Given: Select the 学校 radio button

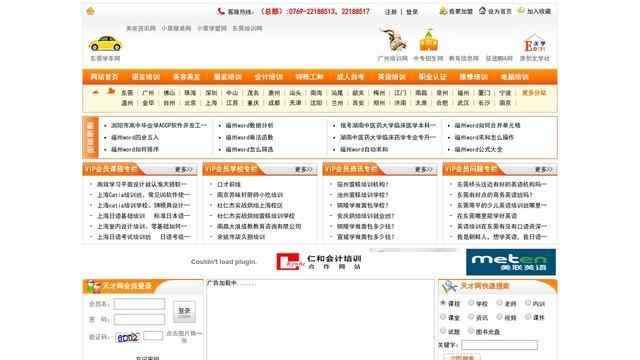Looking at the screenshot, I should (x=471, y=303).
